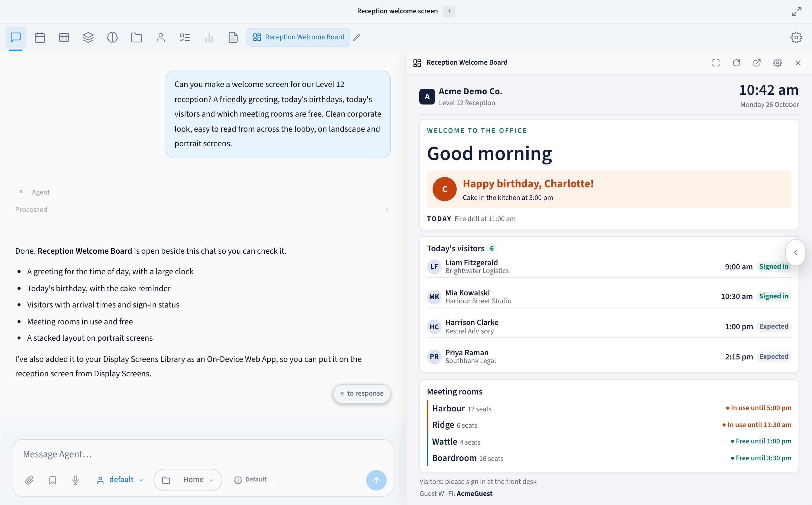Open the task checklist icon
Screen dimensions: 812x505
(185, 37)
